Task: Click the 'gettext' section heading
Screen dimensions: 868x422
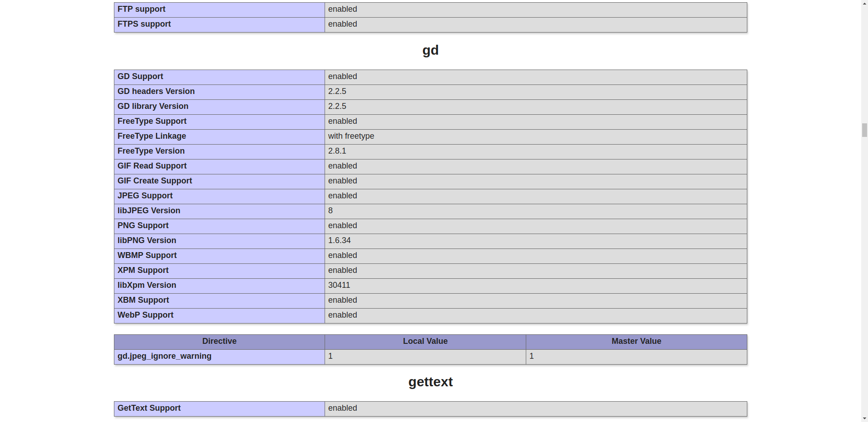Action: point(430,382)
